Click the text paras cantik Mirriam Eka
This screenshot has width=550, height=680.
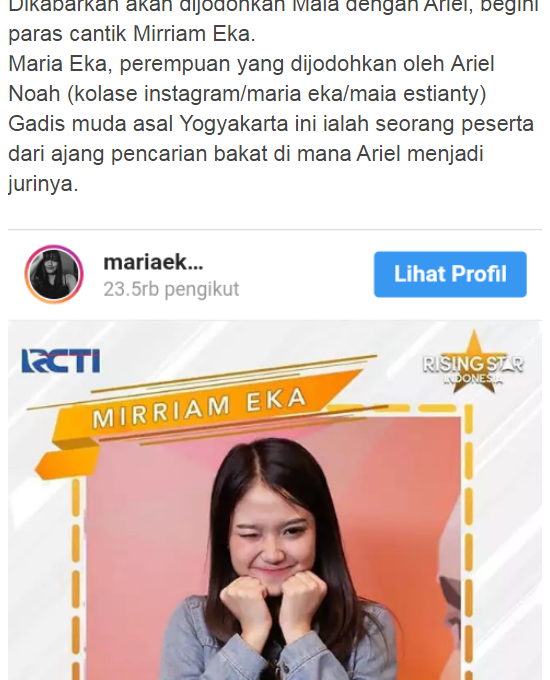tap(132, 34)
